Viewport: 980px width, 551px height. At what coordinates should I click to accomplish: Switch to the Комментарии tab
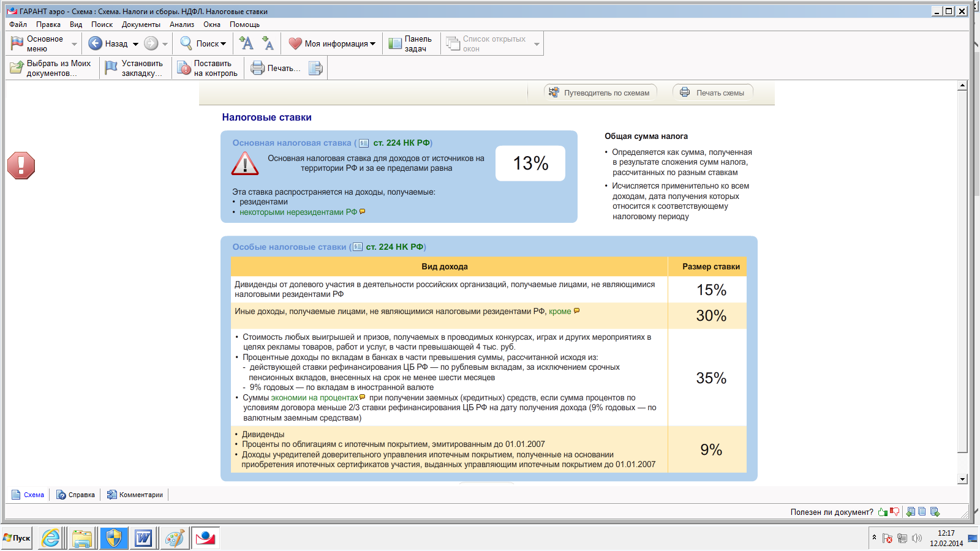pyautogui.click(x=135, y=495)
